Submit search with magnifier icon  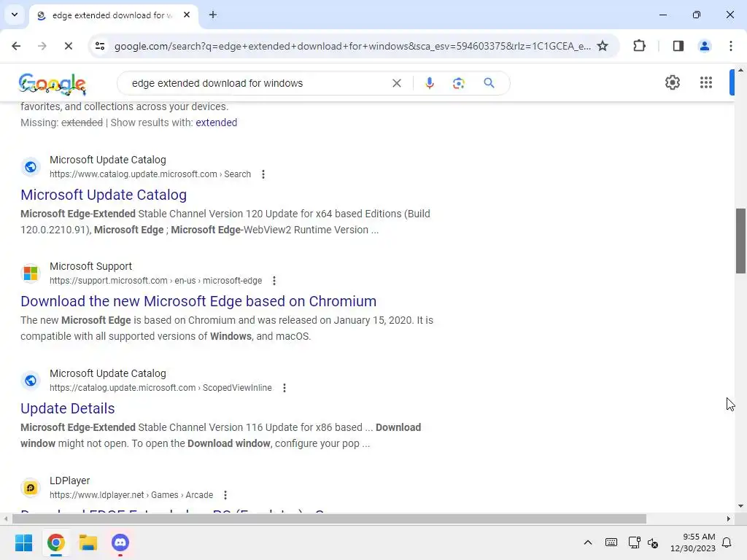[489, 83]
